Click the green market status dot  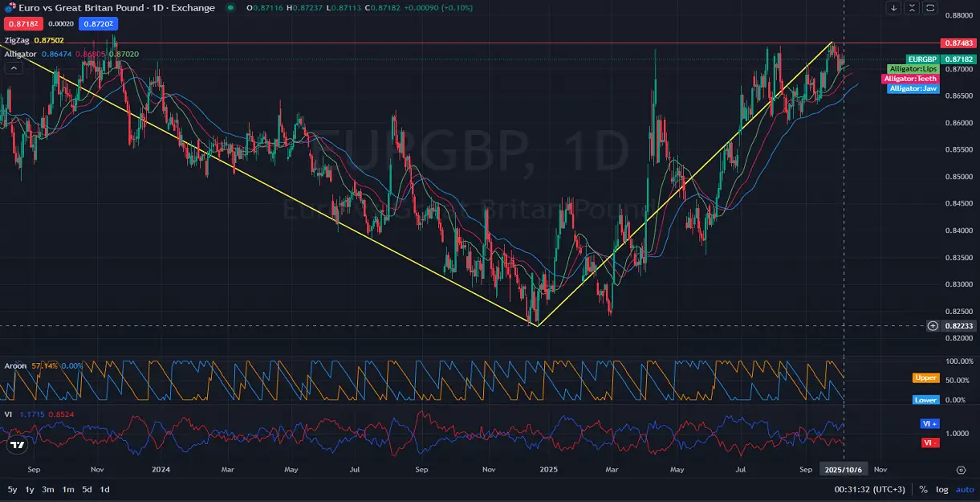tap(230, 8)
